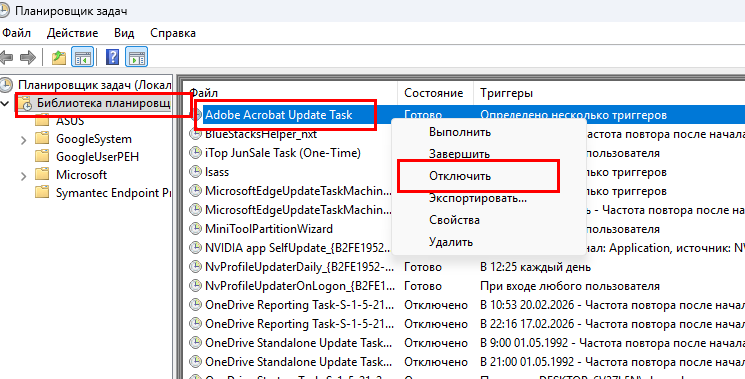Viewport: 745px width, 379px height.
Task: Choose Удалить in the context menu
Action: [450, 242]
